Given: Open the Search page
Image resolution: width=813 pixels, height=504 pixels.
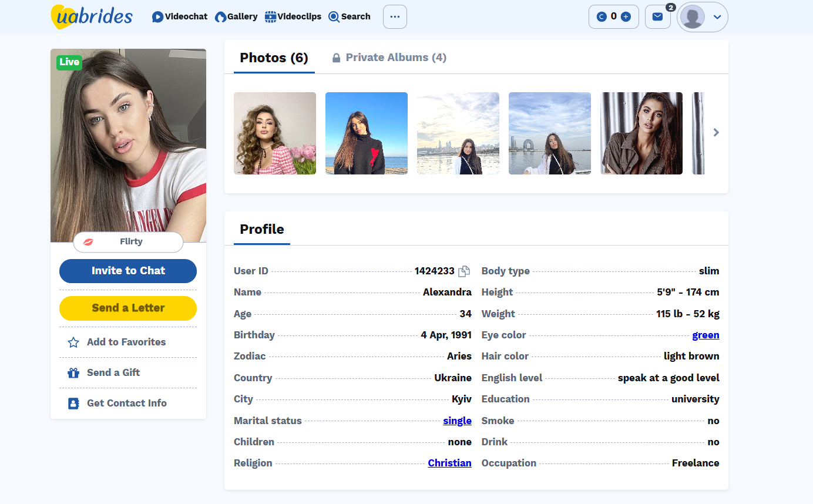Looking at the screenshot, I should 350,16.
